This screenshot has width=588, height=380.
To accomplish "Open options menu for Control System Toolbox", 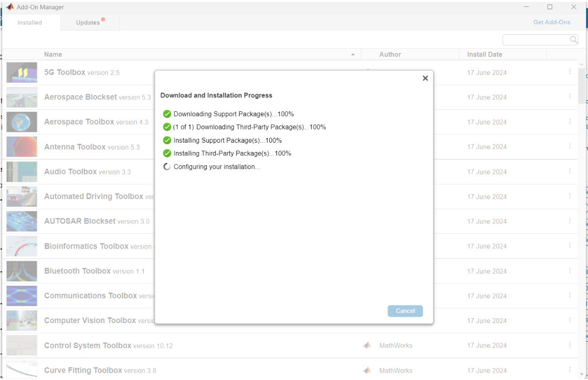I will 570,345.
